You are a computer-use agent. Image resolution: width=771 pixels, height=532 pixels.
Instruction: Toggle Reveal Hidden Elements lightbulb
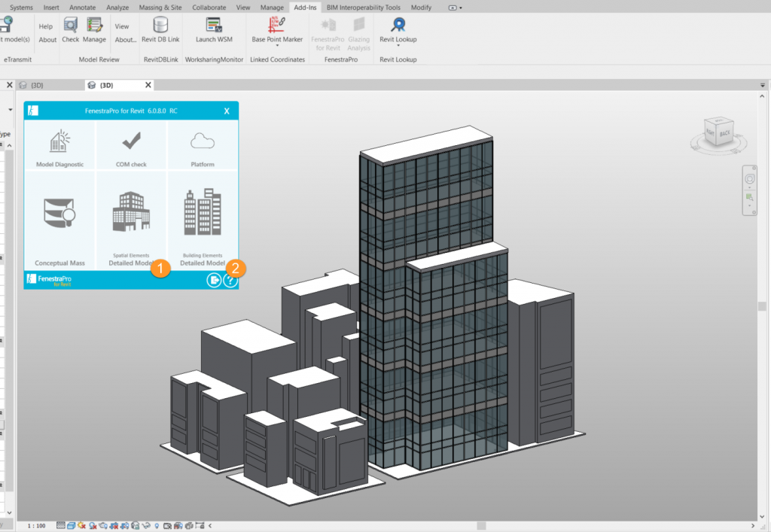[x=157, y=526]
